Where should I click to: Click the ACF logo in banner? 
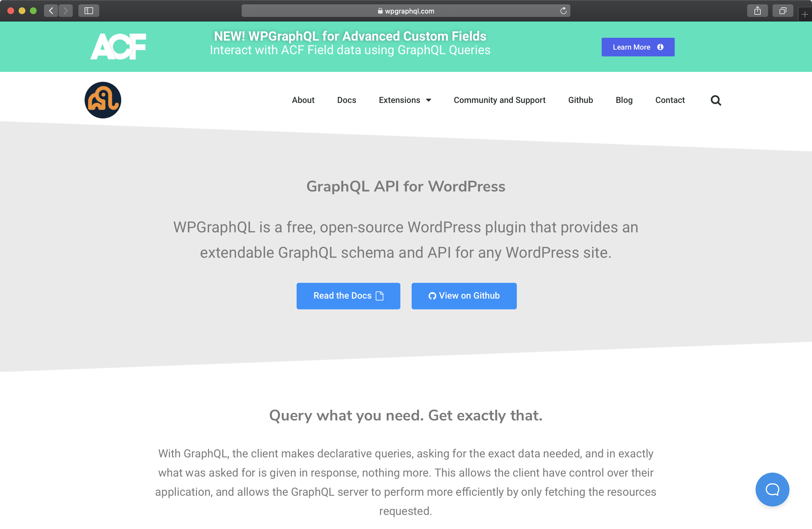tap(118, 47)
